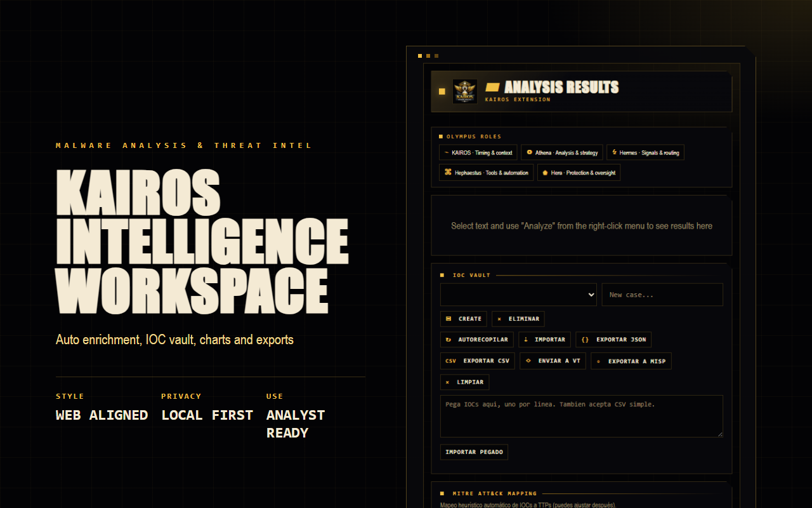Click the MITRE ATT&CK Mapping section label

(x=495, y=493)
